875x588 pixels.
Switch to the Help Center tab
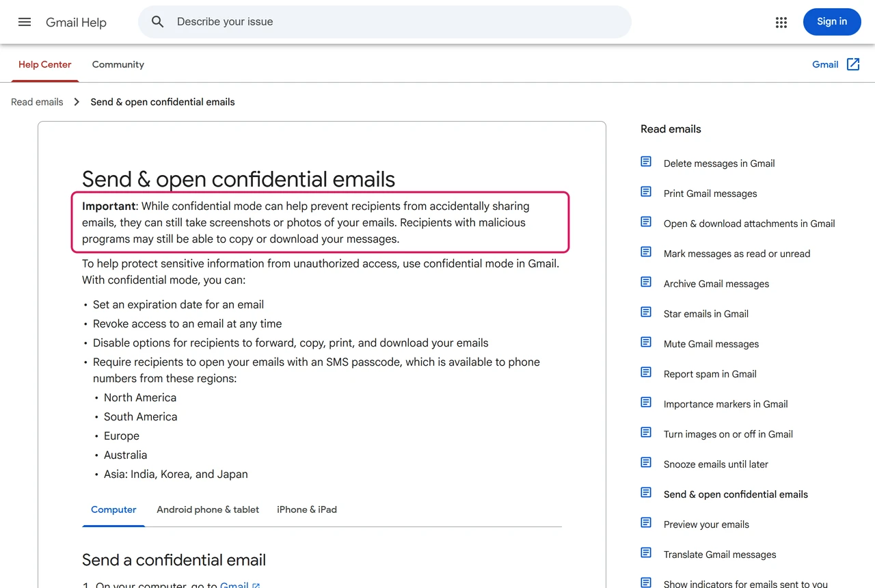pos(45,64)
